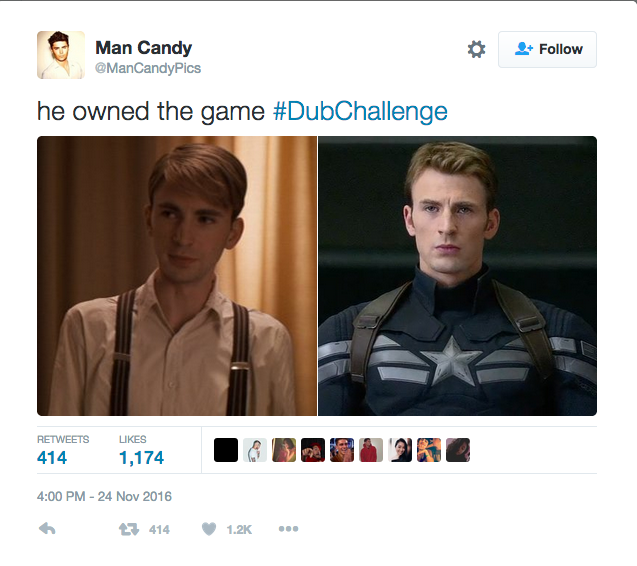Like the tweet with heart icon
The width and height of the screenshot is (637, 566).
click(209, 529)
